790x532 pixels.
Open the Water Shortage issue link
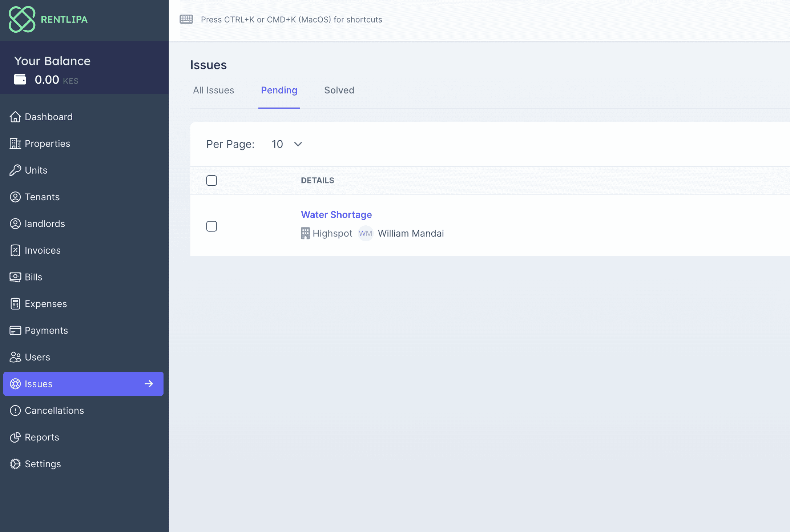click(x=336, y=215)
